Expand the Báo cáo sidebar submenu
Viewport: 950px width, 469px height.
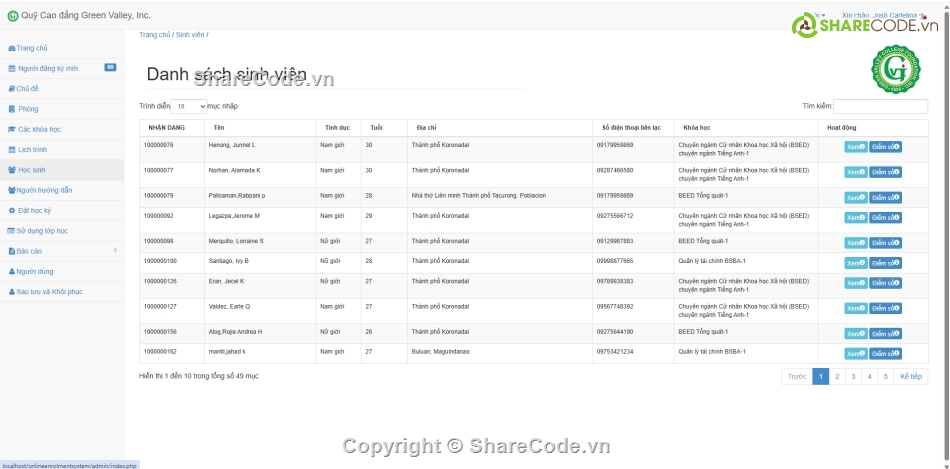61,251
